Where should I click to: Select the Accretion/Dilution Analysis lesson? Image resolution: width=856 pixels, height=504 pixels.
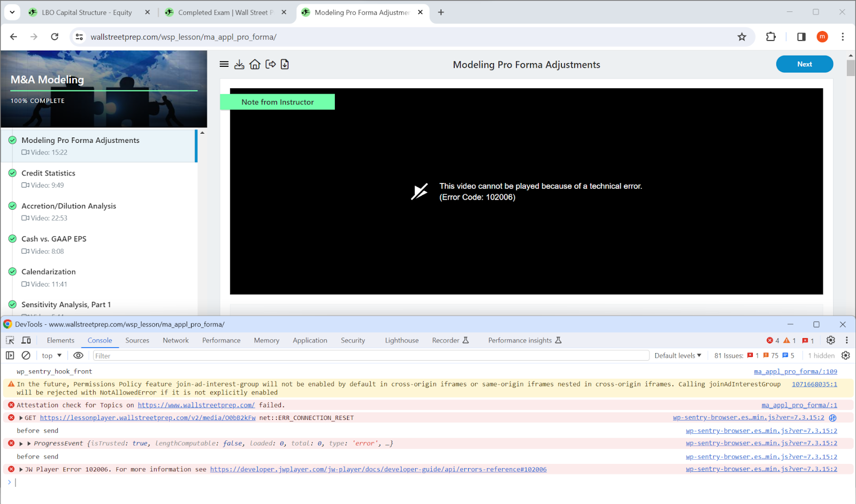(99, 212)
